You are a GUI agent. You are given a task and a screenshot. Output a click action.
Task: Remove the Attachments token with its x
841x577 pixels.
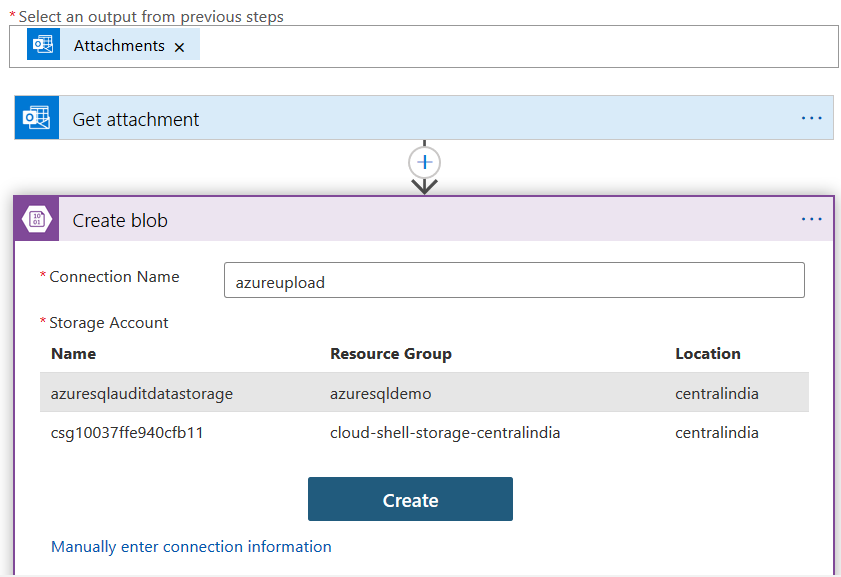tap(179, 47)
